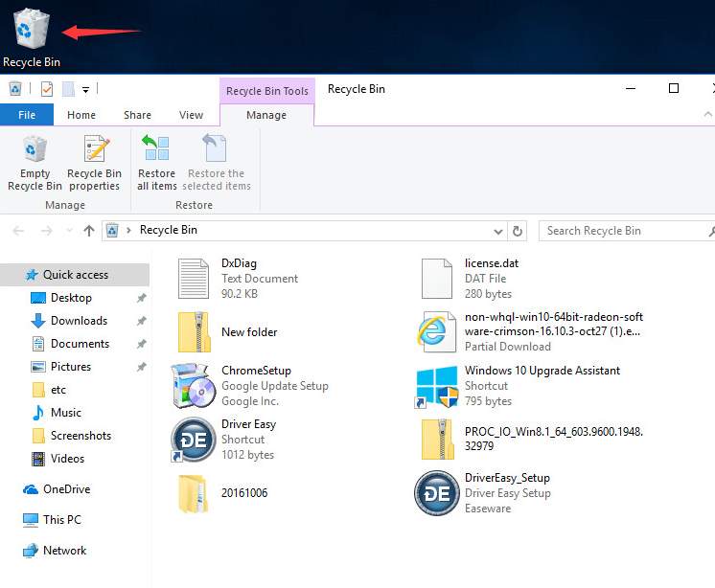The image size is (715, 588).
Task: Click the Recycle Bin title bar system icon
Action: point(15,88)
